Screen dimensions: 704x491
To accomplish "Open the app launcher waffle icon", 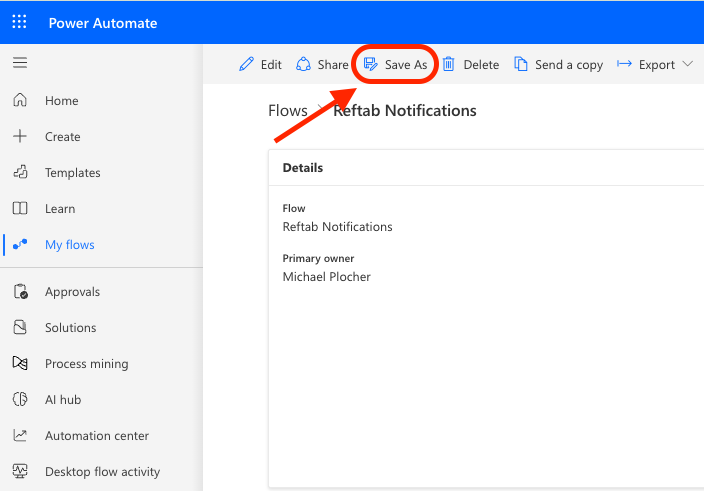I will 19,22.
